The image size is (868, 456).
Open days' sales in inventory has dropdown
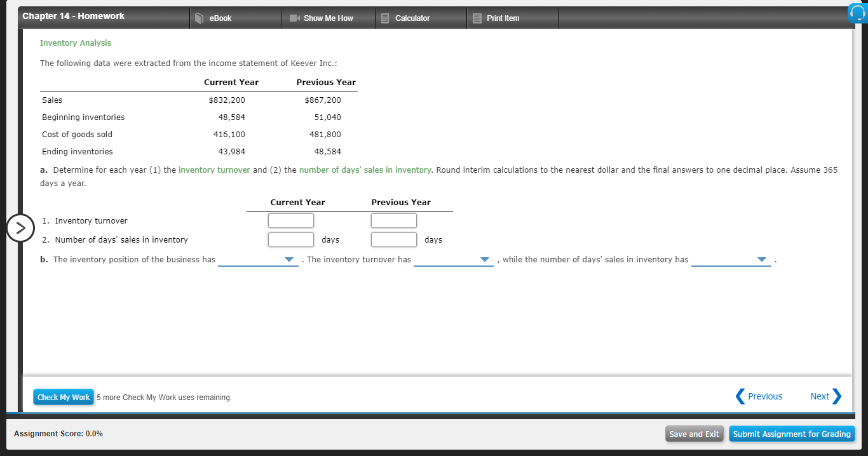[x=731, y=260]
